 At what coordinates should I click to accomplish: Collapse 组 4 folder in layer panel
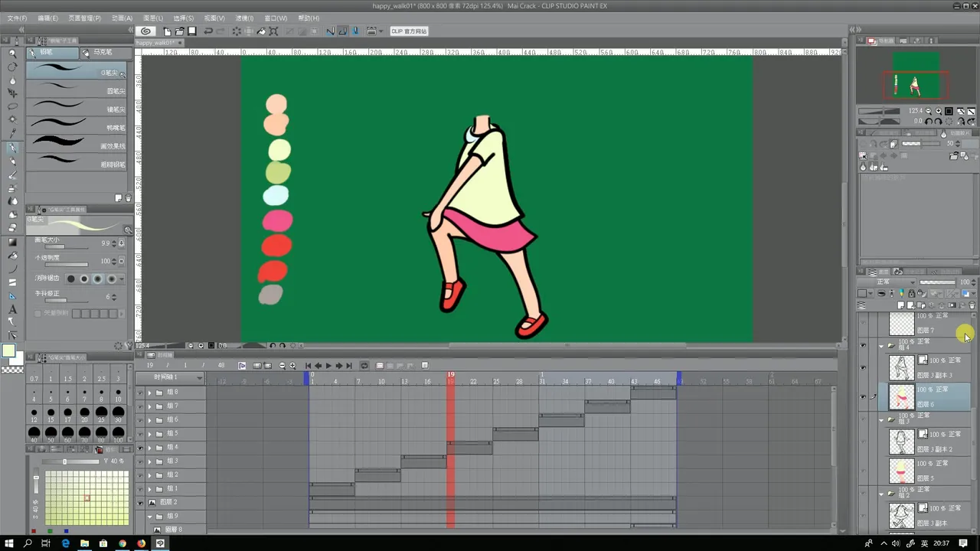[x=880, y=347]
